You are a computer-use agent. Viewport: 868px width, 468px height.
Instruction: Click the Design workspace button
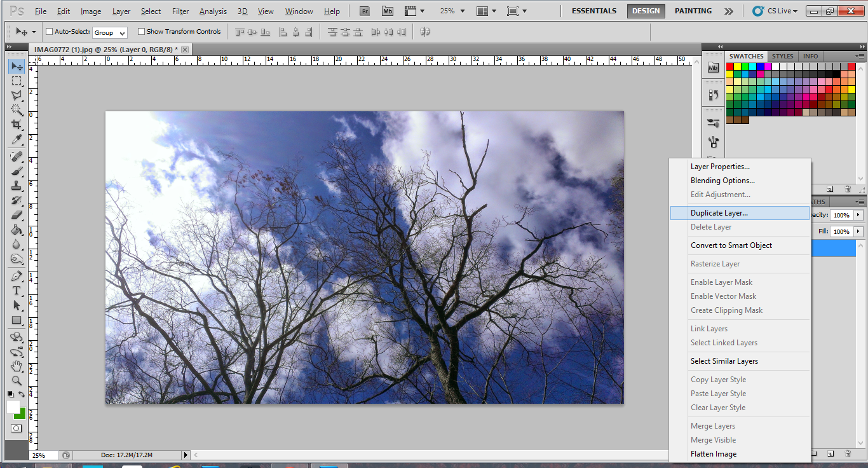click(646, 11)
